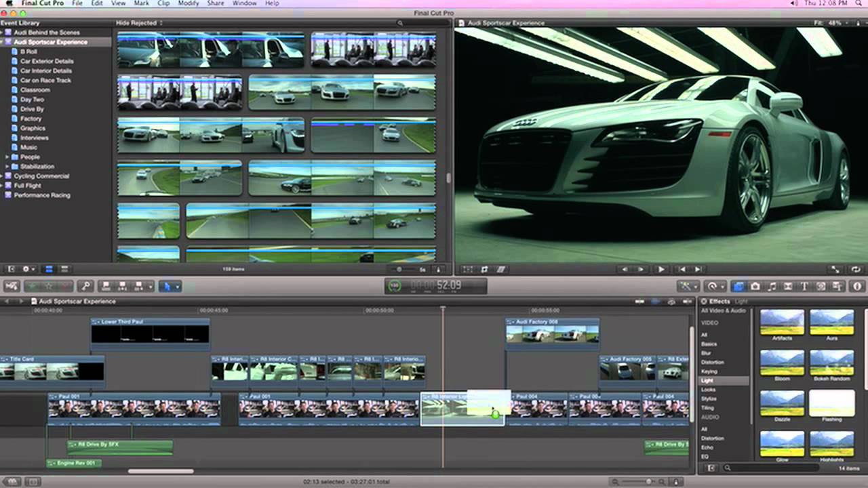Open the Timeline Index at bottom left
This screenshot has height=488, width=868.
tap(12, 482)
